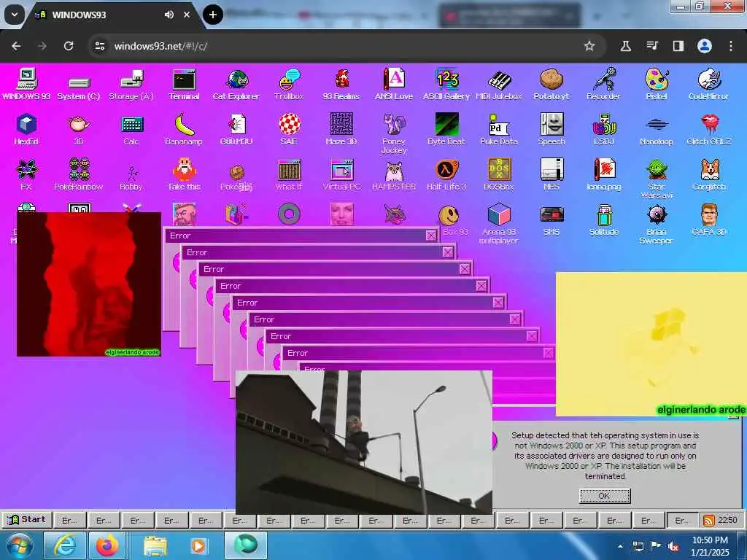Click the address bar URL field
Screen dimensions: 747x560
click(x=347, y=46)
